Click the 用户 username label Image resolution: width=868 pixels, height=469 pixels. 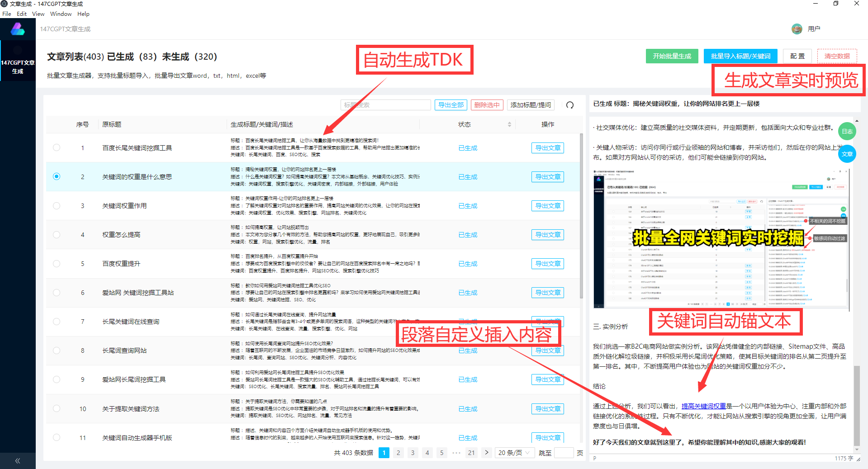(814, 29)
